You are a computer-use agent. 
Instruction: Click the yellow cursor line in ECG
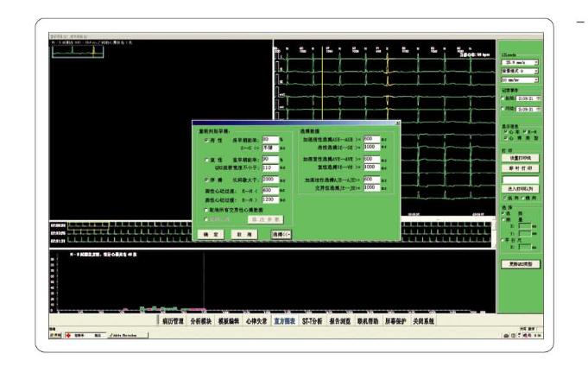(322, 83)
